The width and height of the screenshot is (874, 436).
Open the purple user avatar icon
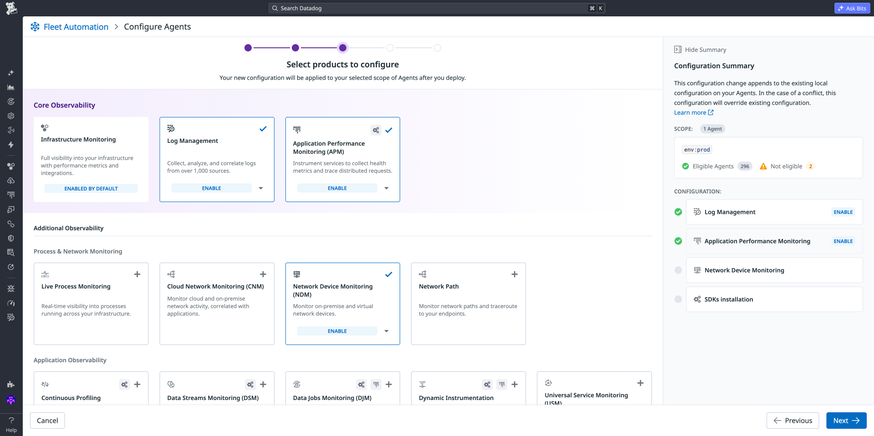click(11, 400)
